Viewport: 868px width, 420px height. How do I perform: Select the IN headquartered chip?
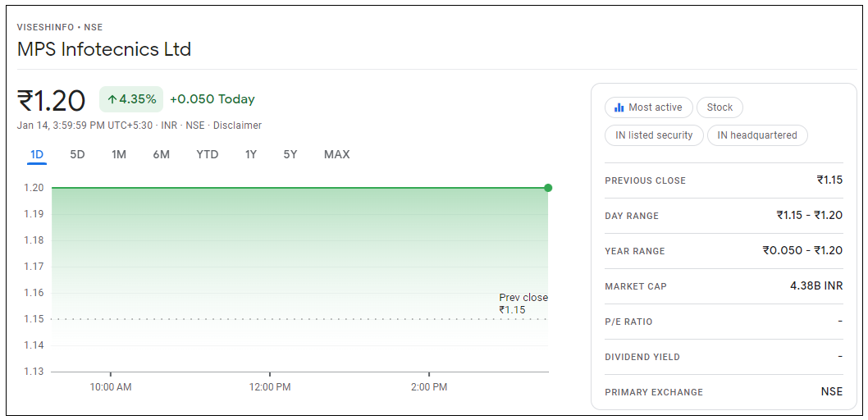pos(757,135)
